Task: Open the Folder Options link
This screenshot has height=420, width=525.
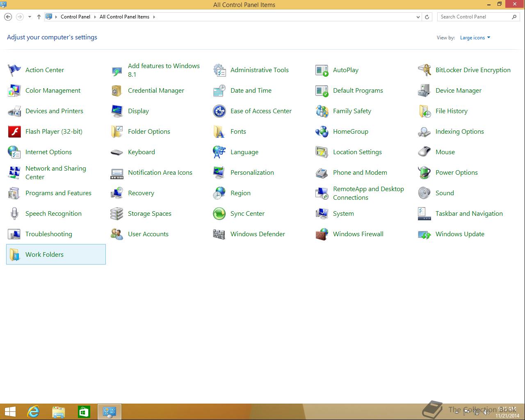Action: point(149,132)
